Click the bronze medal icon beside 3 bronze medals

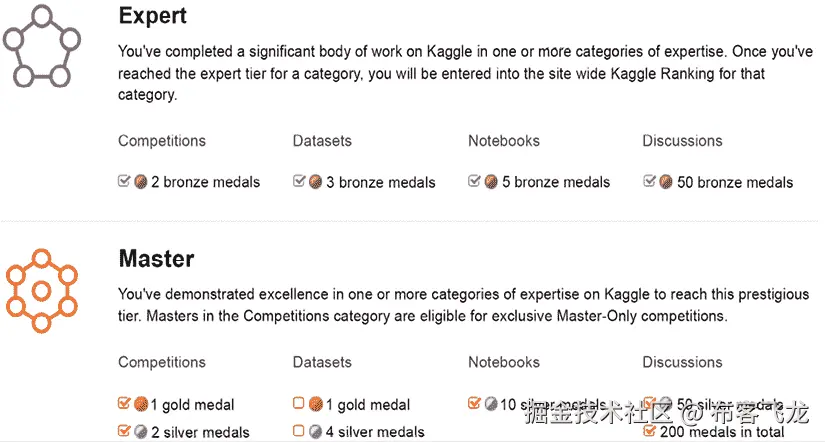(315, 182)
